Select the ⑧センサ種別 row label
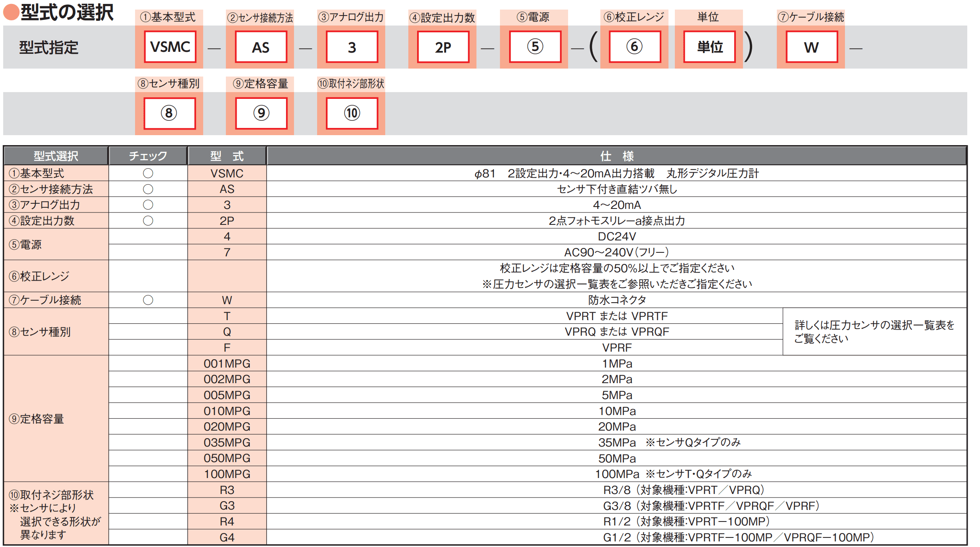This screenshot has width=980, height=547. point(56,332)
